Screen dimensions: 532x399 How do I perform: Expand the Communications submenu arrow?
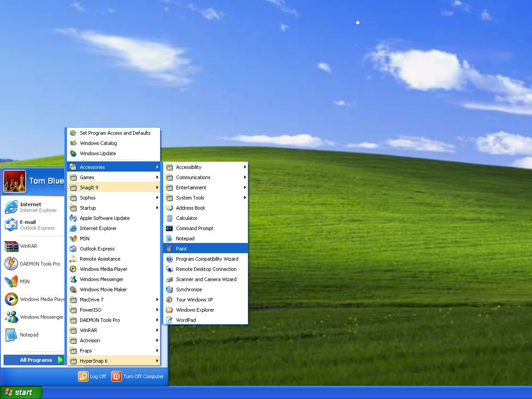245,177
